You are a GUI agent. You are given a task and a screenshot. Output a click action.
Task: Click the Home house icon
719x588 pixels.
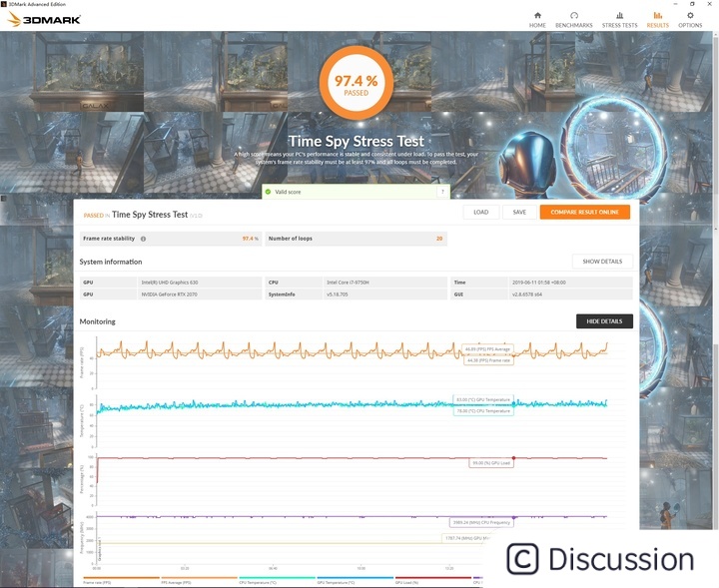tap(537, 15)
